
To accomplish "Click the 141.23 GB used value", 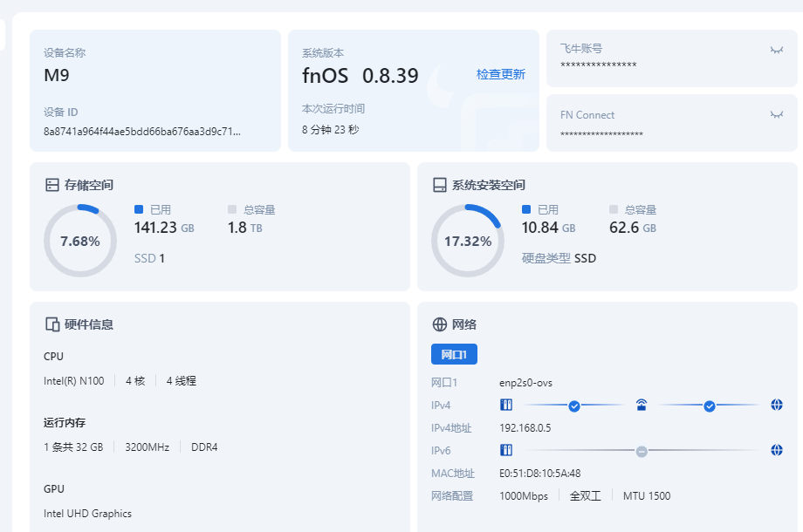I will tap(164, 228).
